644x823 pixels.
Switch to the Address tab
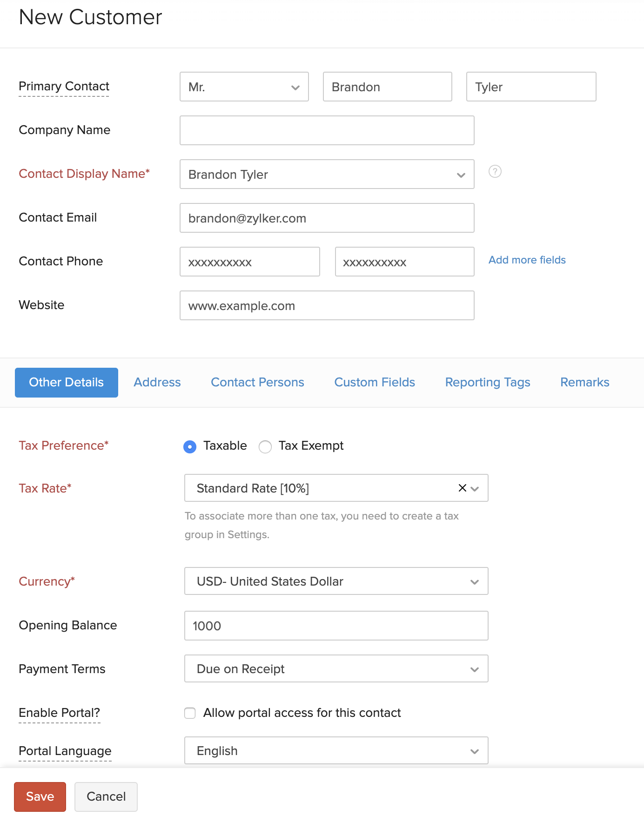157,383
